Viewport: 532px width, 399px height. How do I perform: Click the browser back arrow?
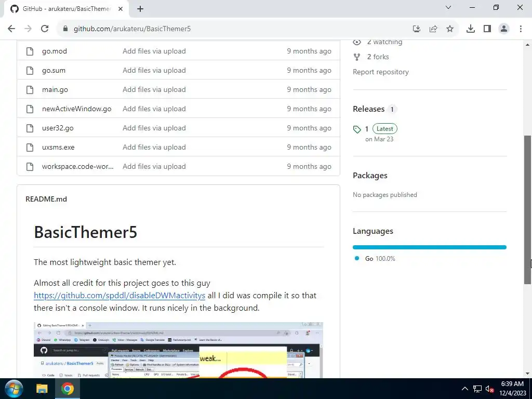[x=11, y=29]
